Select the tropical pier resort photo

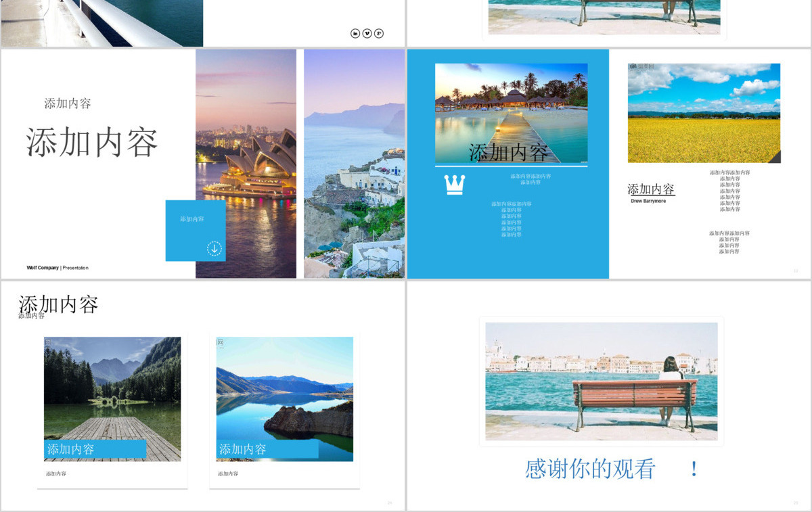[511, 113]
